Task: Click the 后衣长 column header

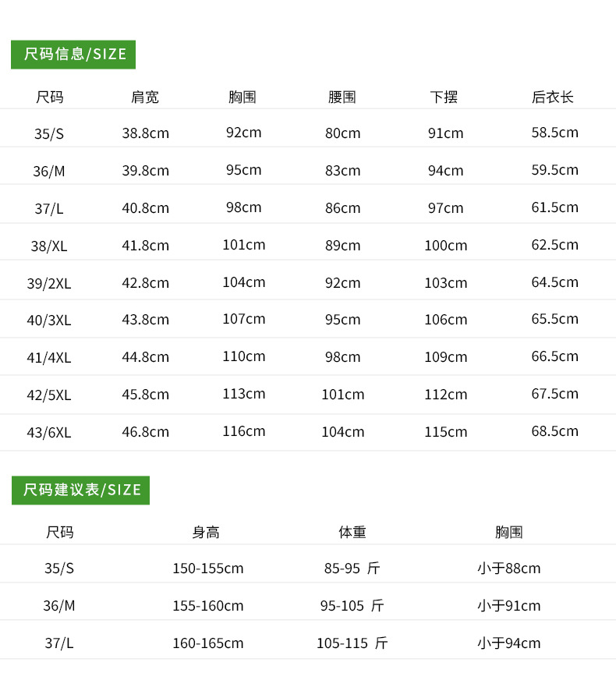Action: point(553,97)
